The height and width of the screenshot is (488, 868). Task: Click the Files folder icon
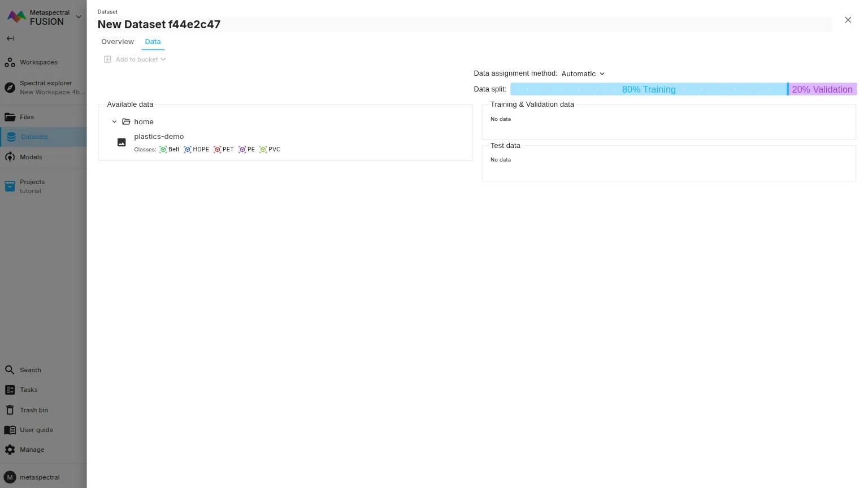pyautogui.click(x=10, y=117)
